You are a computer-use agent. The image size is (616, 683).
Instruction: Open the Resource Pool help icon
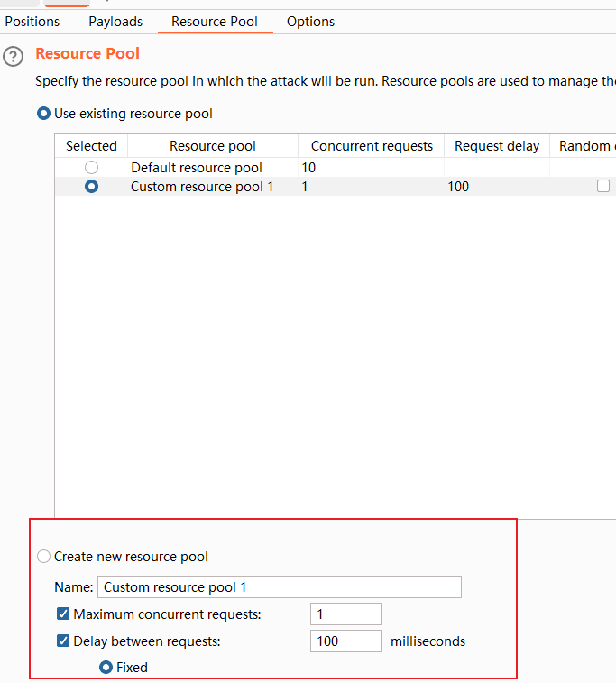14,58
